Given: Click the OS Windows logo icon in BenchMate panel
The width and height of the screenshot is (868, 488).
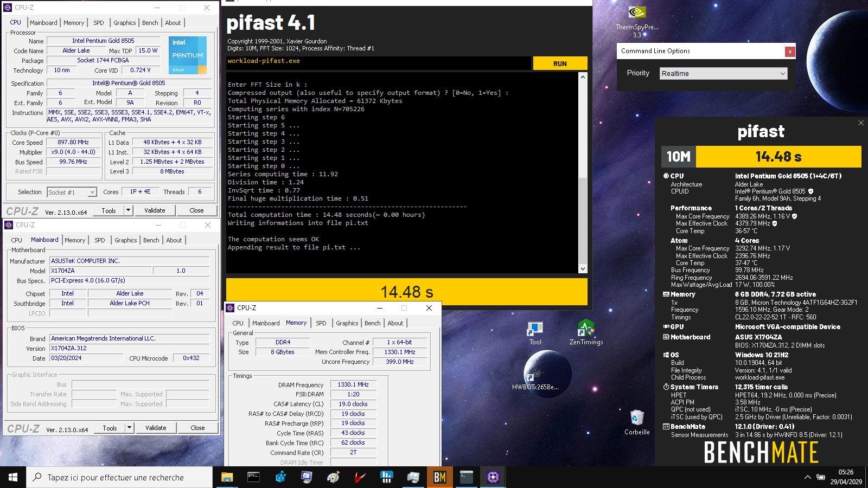Looking at the screenshot, I should (x=666, y=355).
